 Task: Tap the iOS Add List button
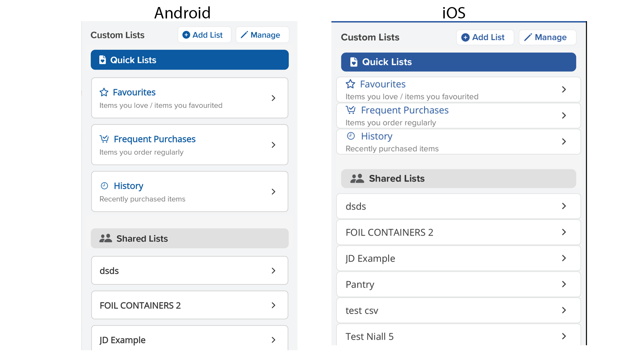click(485, 37)
